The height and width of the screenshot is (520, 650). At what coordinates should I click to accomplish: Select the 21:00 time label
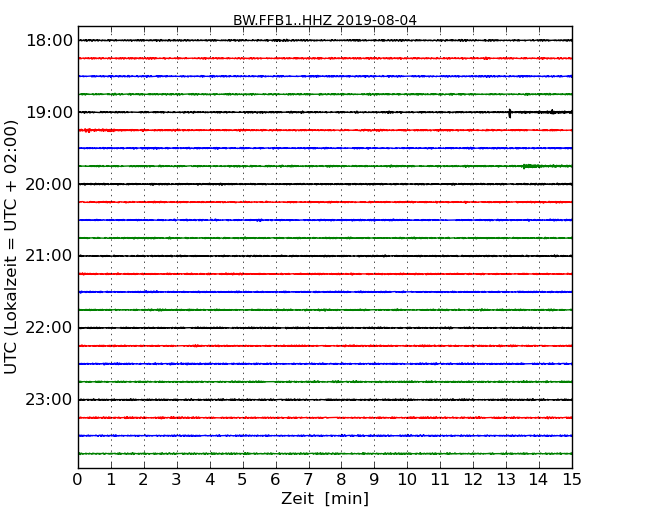coord(49,256)
